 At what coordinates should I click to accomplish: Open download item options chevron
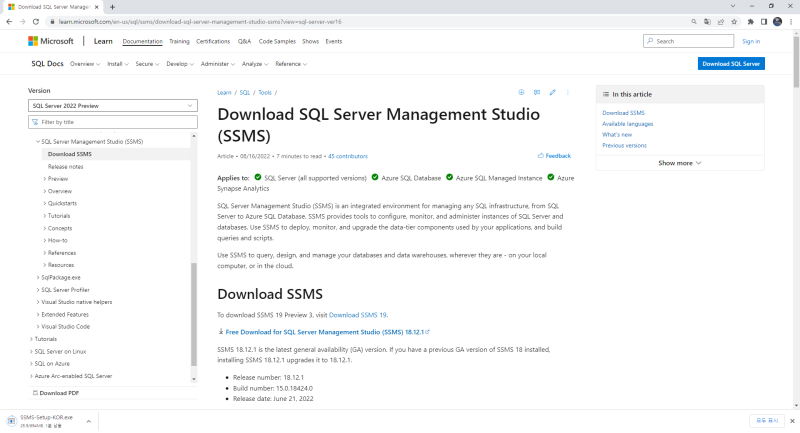[x=88, y=421]
